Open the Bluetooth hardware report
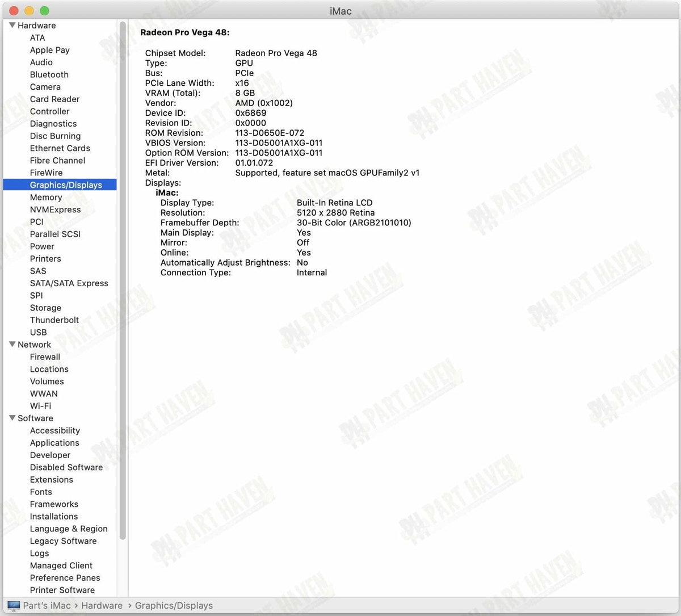This screenshot has width=681, height=616. coord(49,74)
